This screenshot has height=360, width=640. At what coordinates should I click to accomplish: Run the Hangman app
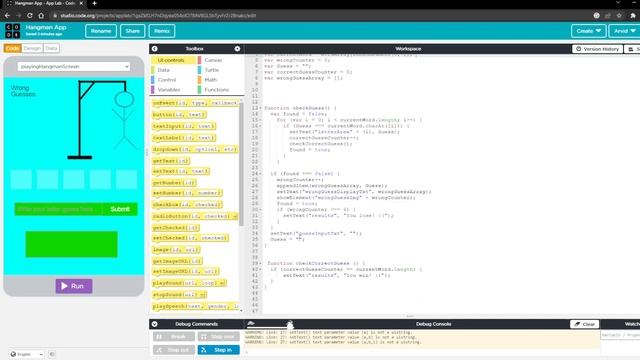tap(74, 286)
